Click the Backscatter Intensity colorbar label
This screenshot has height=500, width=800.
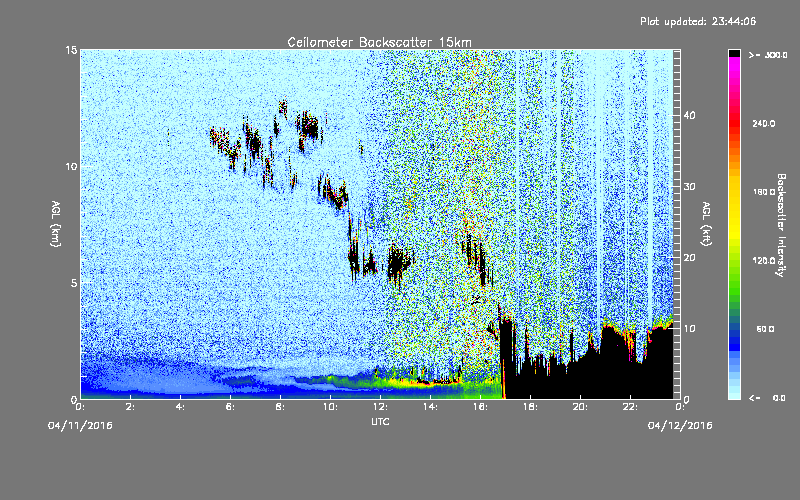781,225
